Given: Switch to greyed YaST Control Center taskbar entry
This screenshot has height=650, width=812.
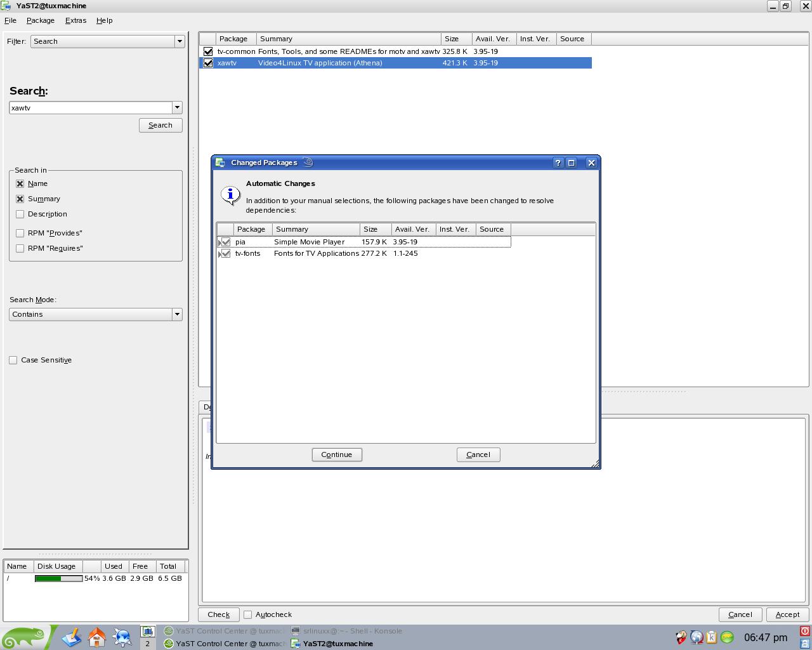Looking at the screenshot, I should [x=225, y=631].
